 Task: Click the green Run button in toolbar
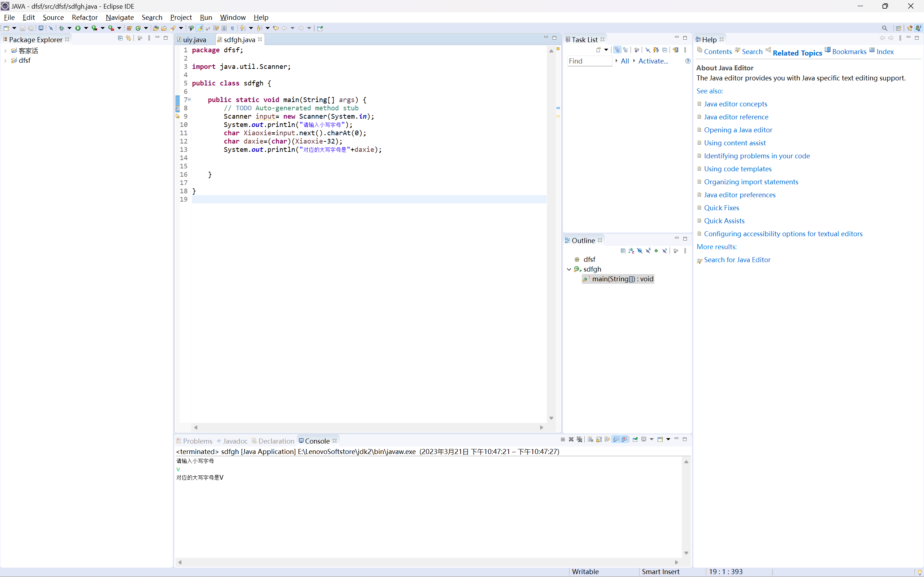[78, 28]
